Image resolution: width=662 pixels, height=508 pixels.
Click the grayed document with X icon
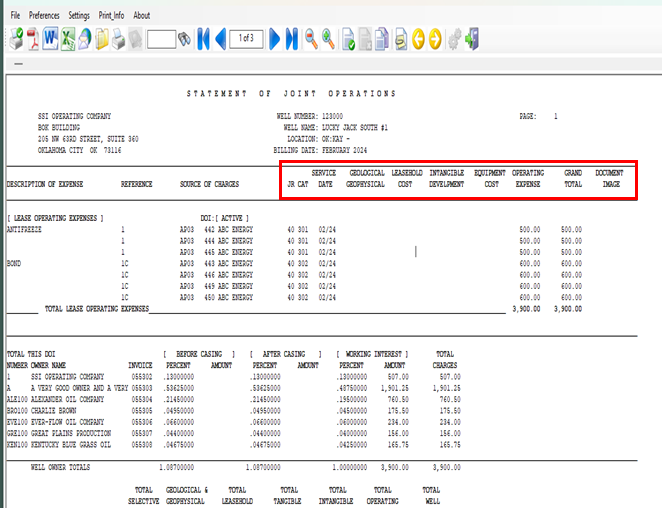(365, 39)
